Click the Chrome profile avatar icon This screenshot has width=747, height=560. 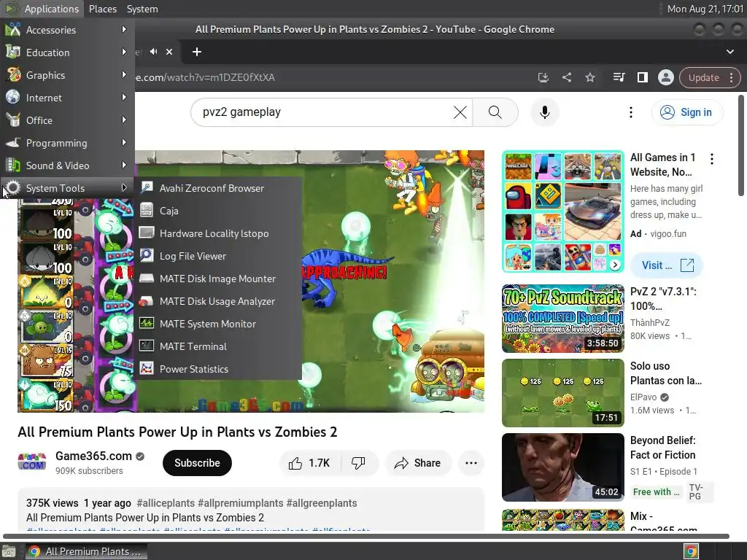pyautogui.click(x=665, y=77)
